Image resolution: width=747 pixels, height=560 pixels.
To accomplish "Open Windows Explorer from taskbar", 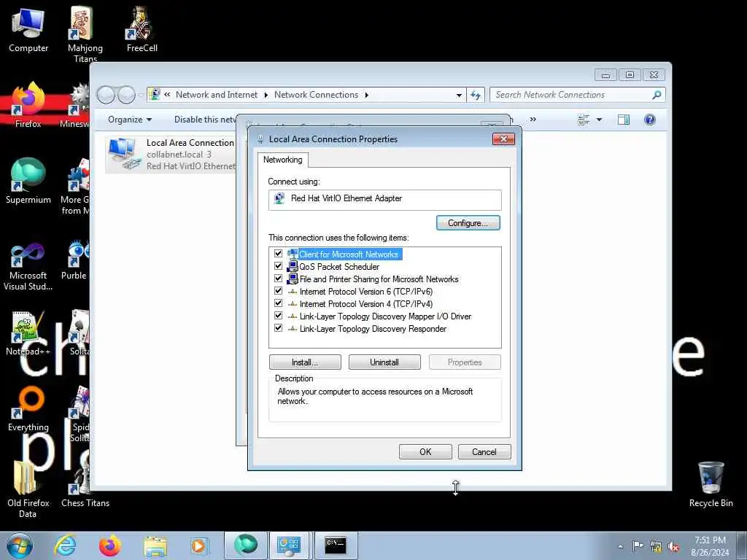I will coord(155,545).
